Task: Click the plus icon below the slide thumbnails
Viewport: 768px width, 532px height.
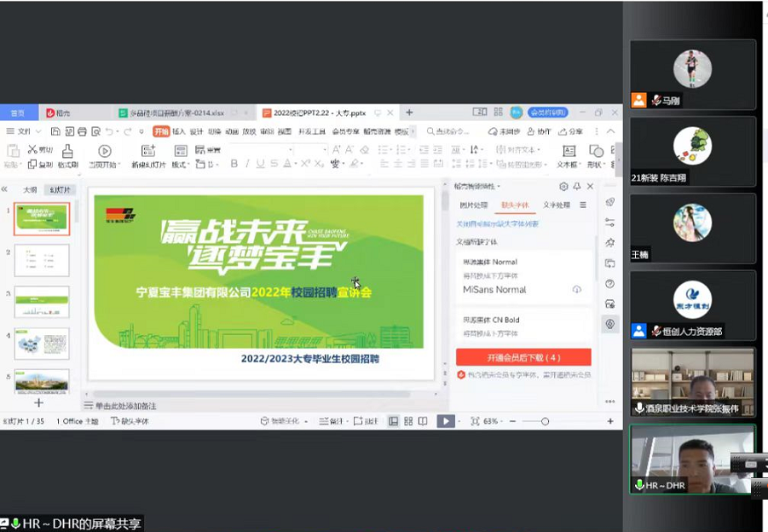Action: point(38,402)
